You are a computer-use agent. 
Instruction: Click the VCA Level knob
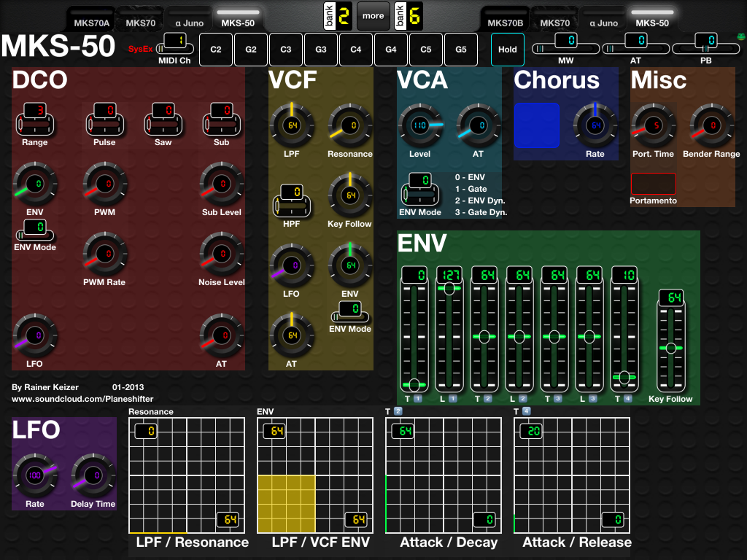click(420, 125)
